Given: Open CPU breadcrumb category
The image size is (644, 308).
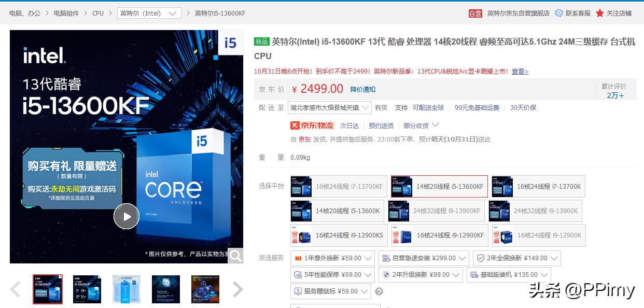Looking at the screenshot, I should coord(98,13).
